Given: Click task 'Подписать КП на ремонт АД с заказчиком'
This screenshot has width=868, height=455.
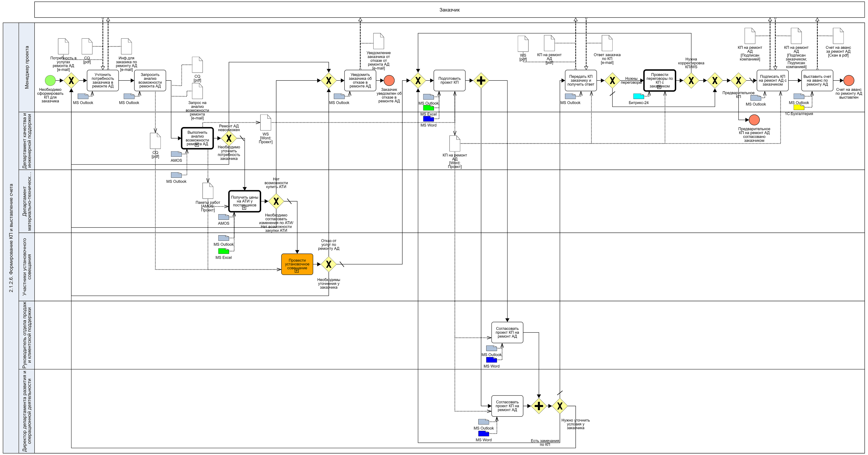Looking at the screenshot, I should tap(772, 80).
